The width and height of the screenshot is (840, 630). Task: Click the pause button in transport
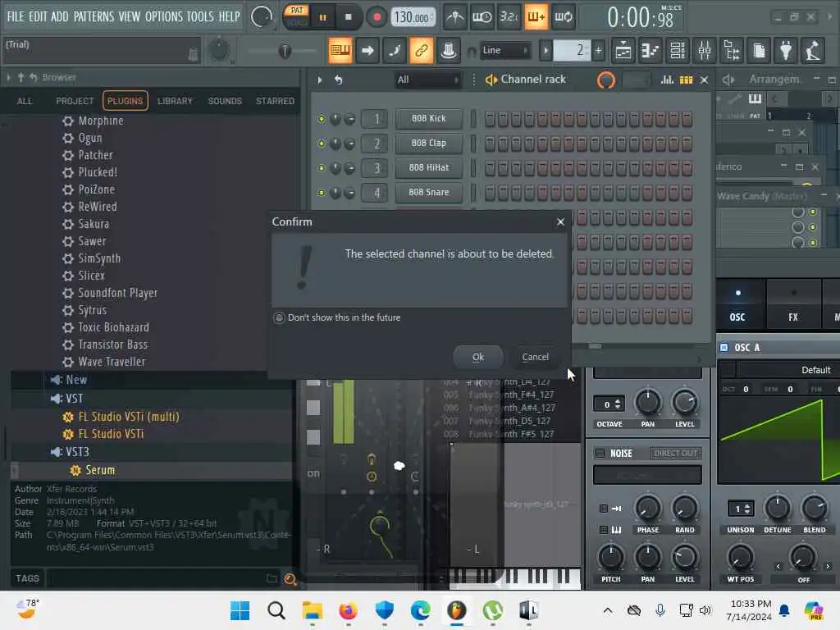tap(322, 18)
